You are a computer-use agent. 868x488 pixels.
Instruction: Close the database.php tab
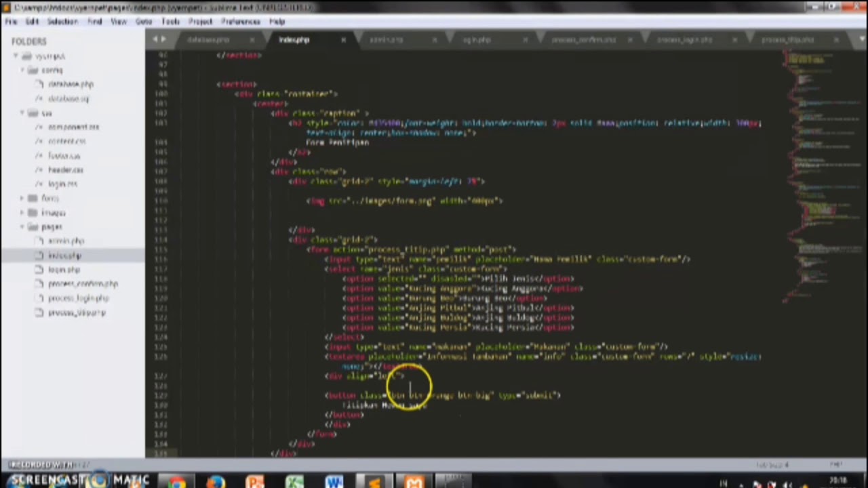252,40
